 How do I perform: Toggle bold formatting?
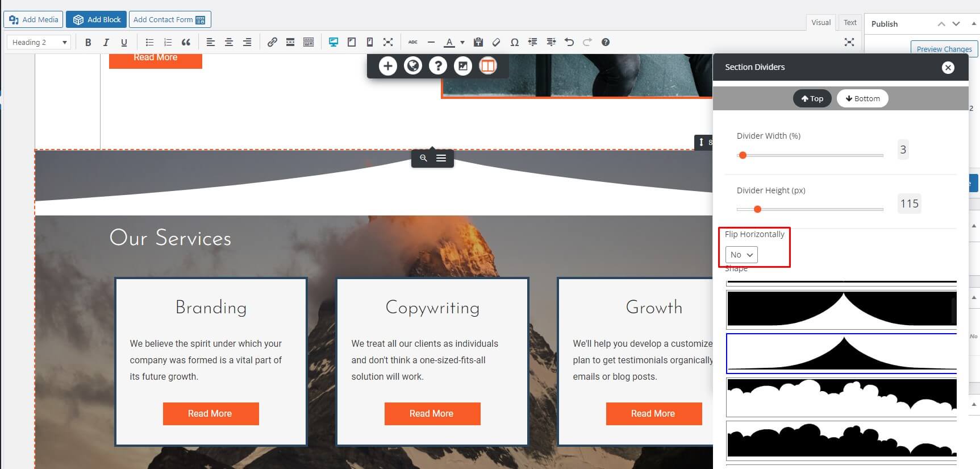[88, 42]
